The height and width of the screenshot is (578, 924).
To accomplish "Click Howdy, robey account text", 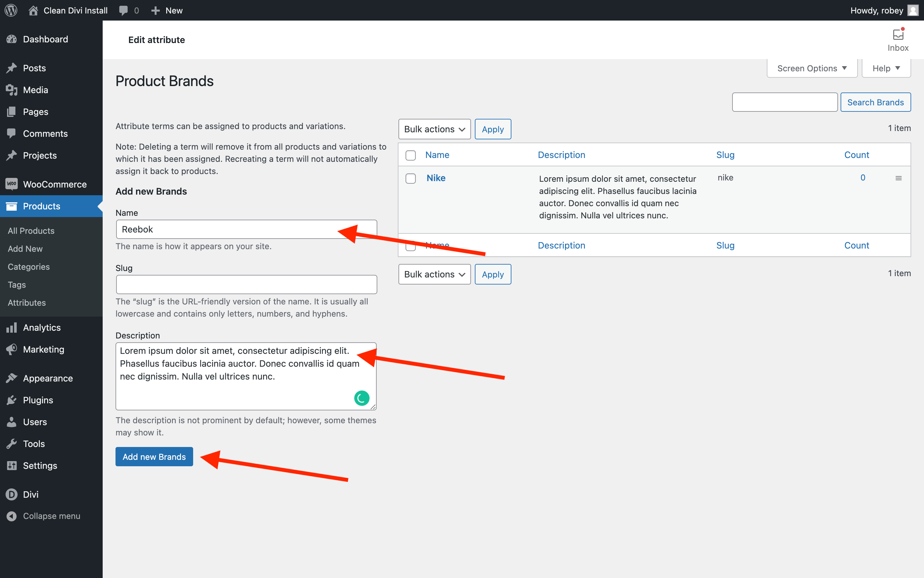I will click(x=877, y=10).
